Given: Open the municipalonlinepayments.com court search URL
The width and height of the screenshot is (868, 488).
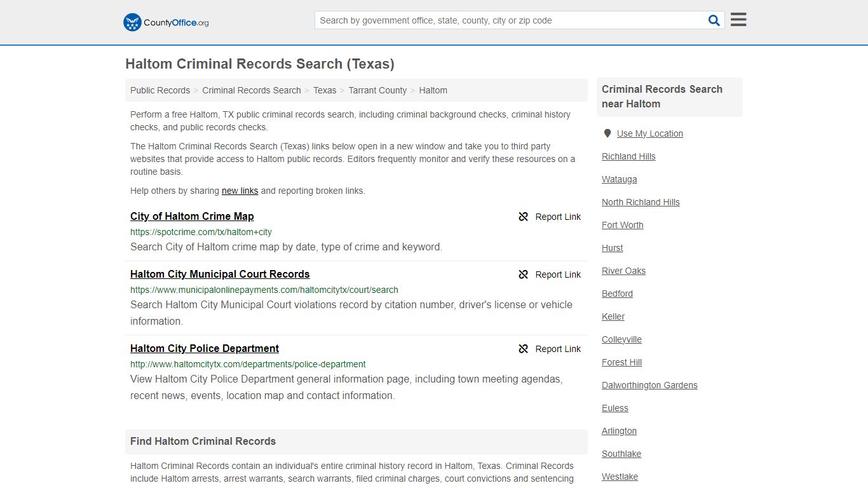Looking at the screenshot, I should tap(264, 290).
